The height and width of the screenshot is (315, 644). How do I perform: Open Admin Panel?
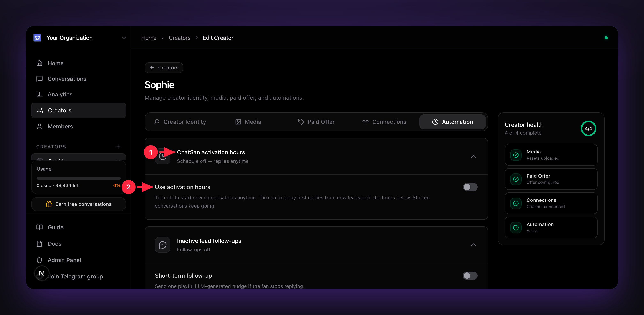(x=78, y=260)
